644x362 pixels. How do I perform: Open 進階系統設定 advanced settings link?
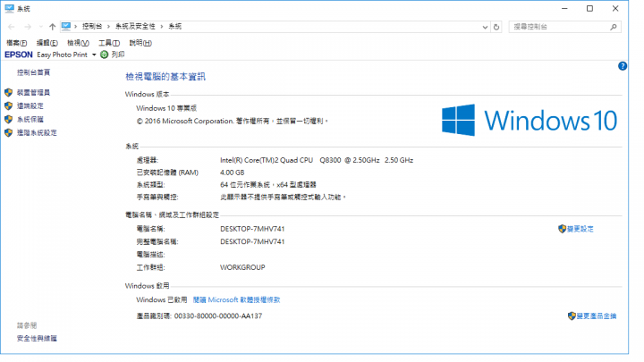37,133
